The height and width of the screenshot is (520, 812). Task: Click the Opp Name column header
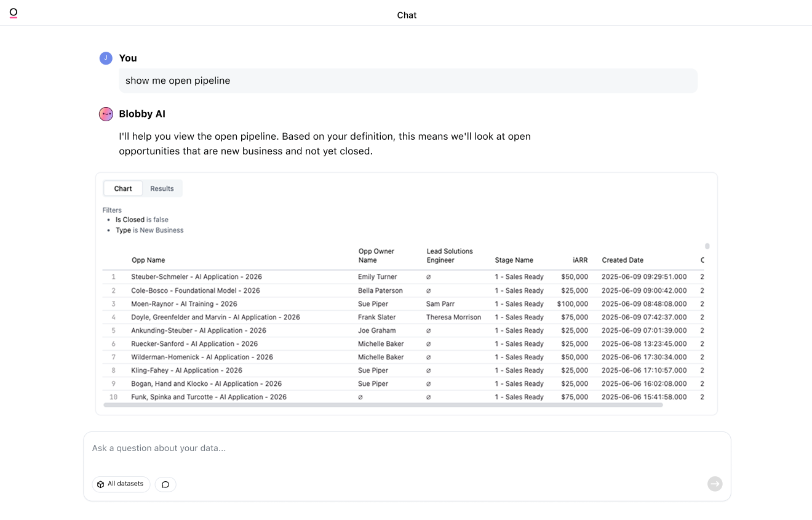148,260
